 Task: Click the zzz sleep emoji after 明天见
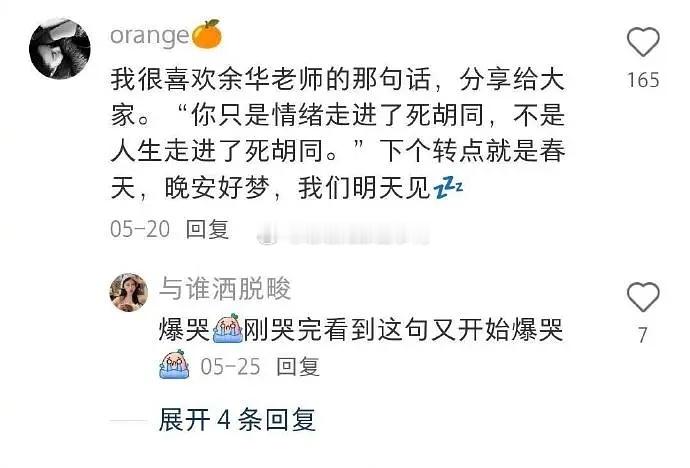(x=448, y=188)
